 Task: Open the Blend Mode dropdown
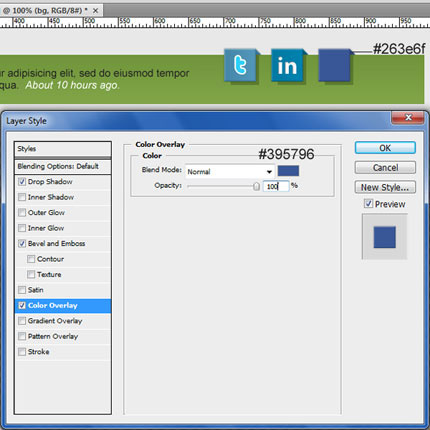[230, 172]
